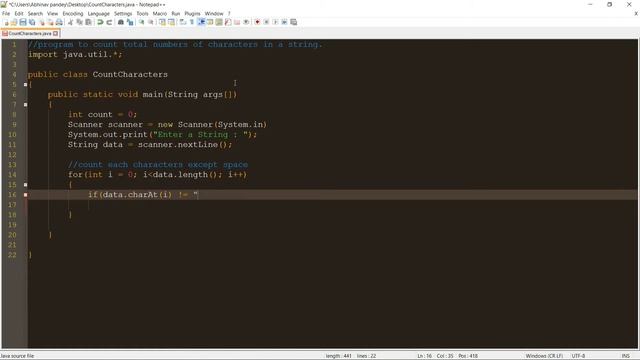Click the Zoom In toolbar icon
640x360 pixels.
[141, 22]
